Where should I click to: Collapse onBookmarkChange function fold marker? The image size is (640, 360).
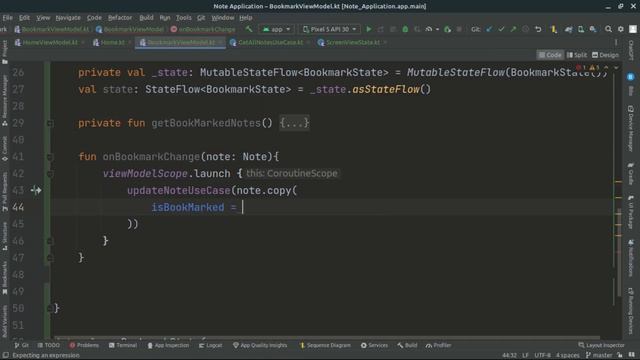tap(50, 157)
